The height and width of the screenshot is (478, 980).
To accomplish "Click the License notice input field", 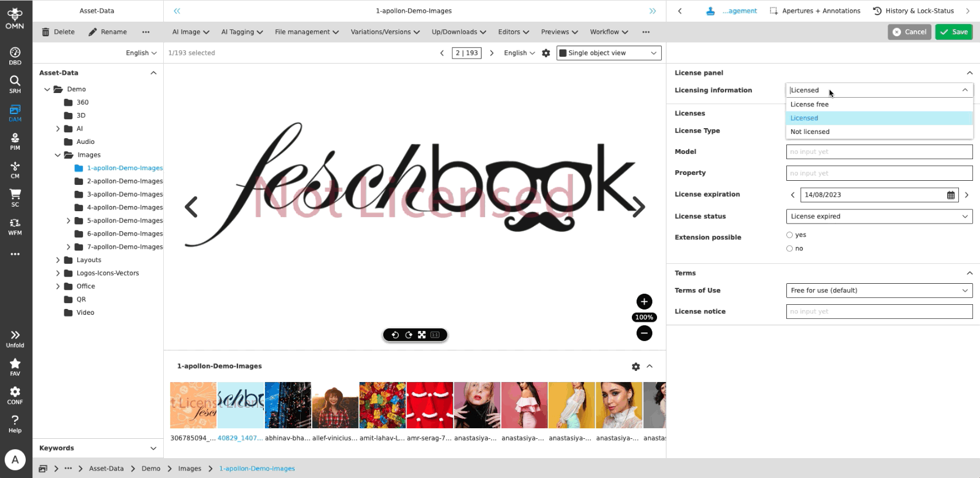I will (879, 312).
